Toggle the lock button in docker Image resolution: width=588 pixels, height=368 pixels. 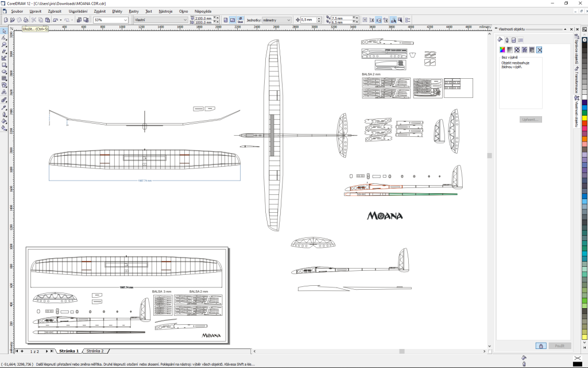540,346
